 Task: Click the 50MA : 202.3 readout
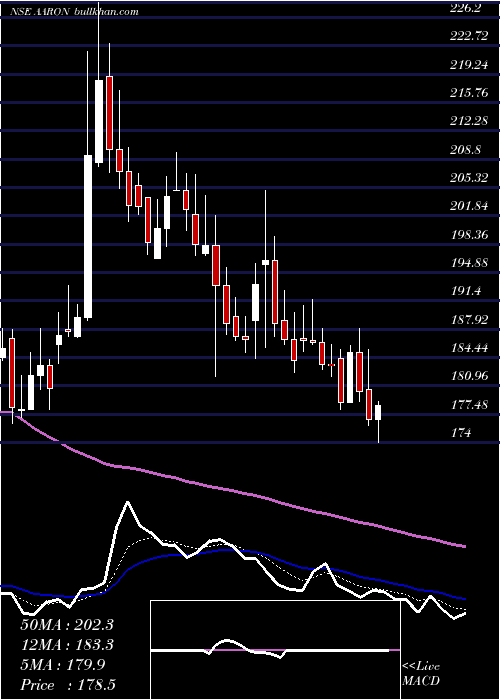[67, 624]
